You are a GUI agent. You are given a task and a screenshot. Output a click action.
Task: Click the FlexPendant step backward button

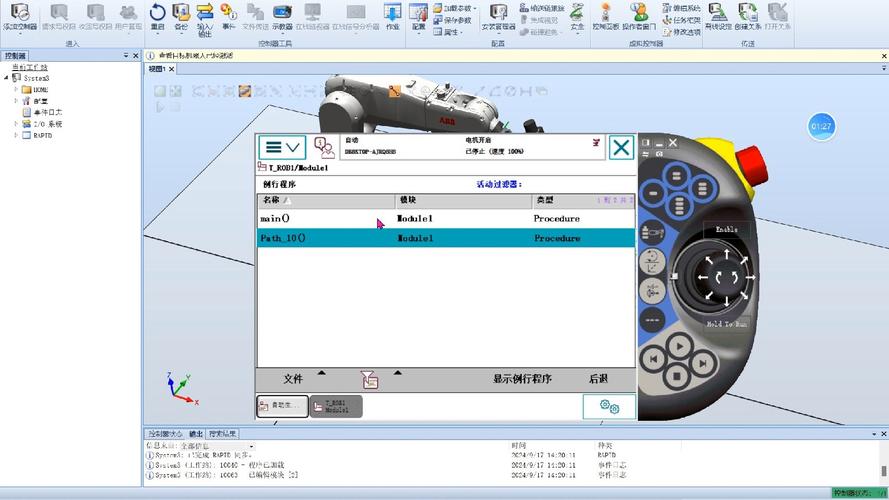click(653, 359)
